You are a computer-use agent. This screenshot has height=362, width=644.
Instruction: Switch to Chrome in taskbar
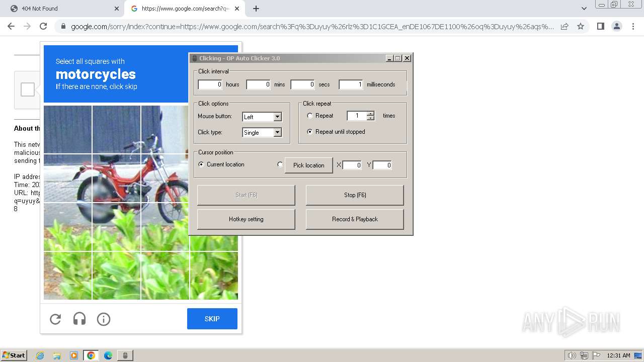(91, 355)
